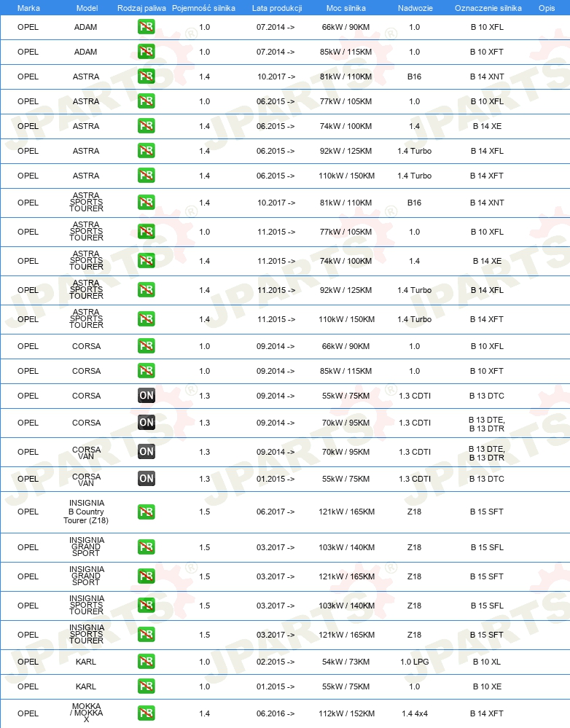
Task: Click petrol fuel icon in ADAM 66kW/90KM row
Action: 147,27
